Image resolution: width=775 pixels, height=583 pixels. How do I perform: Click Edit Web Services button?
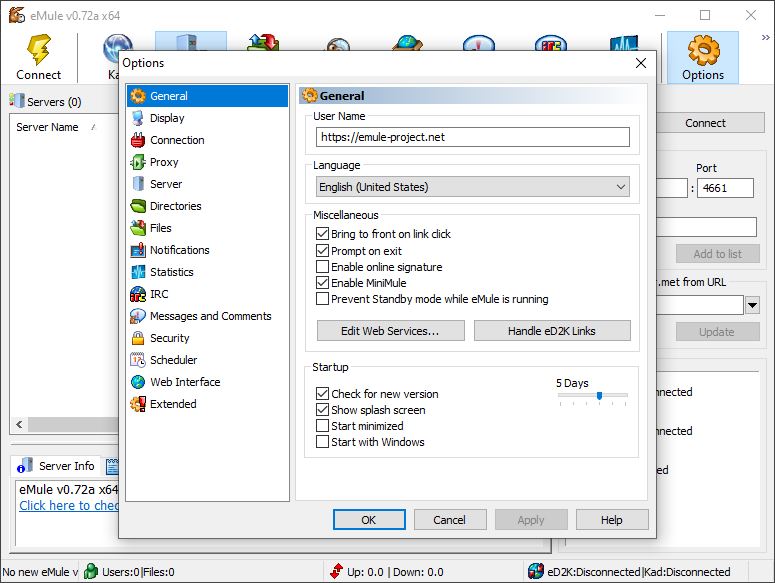(x=390, y=331)
